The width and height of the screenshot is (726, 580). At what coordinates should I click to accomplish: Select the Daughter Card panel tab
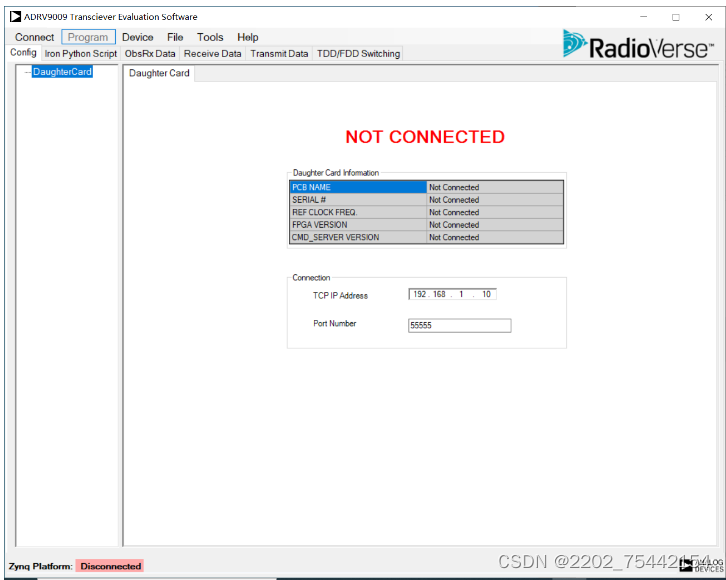(159, 73)
